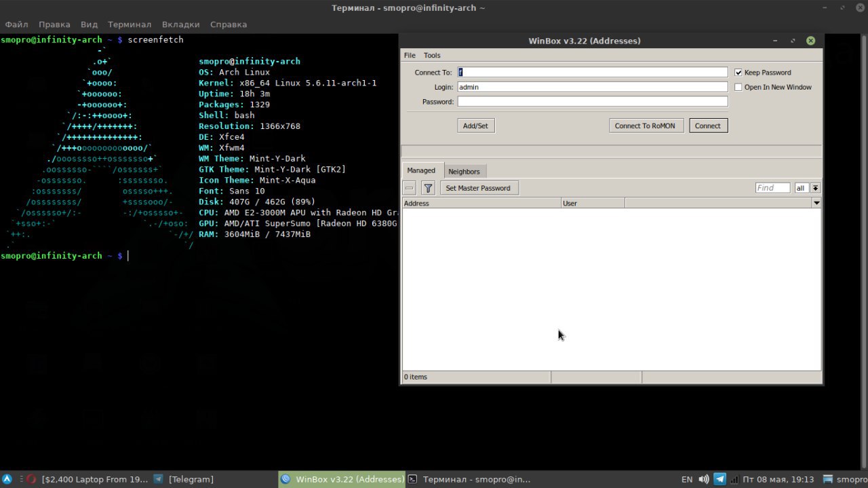Open the 'all' filter dropdown arrow
Screen dimensions: 868x488
tap(816, 188)
